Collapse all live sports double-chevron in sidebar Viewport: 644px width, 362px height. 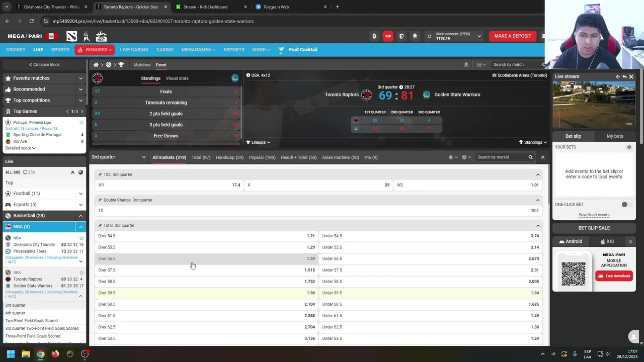pos(72,172)
